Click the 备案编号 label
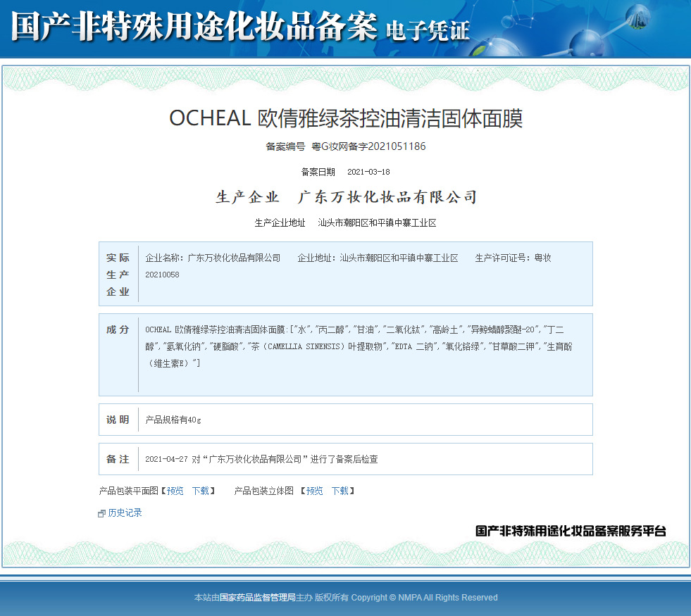691x616 pixels. [x=285, y=146]
